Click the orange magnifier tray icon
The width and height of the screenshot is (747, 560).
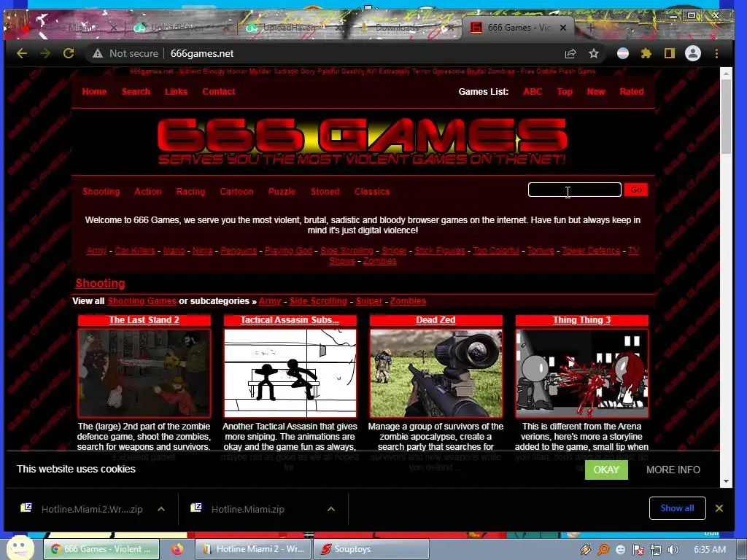(x=603, y=550)
